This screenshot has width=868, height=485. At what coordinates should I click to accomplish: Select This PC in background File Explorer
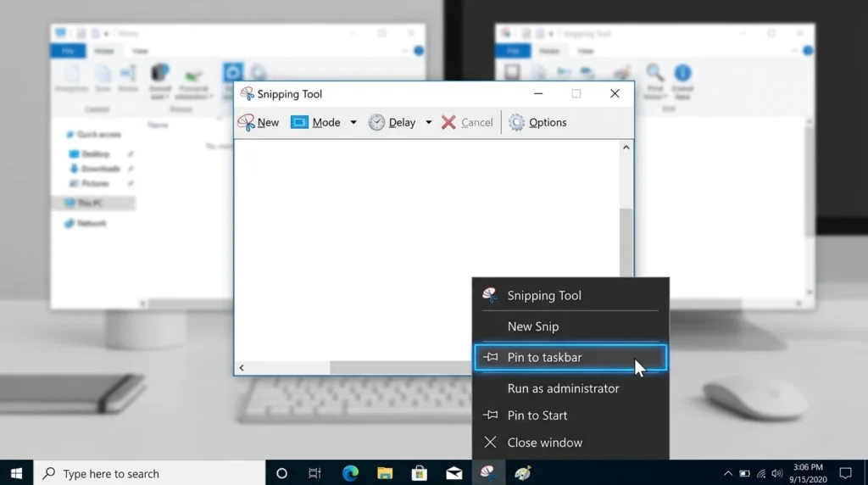coord(93,203)
